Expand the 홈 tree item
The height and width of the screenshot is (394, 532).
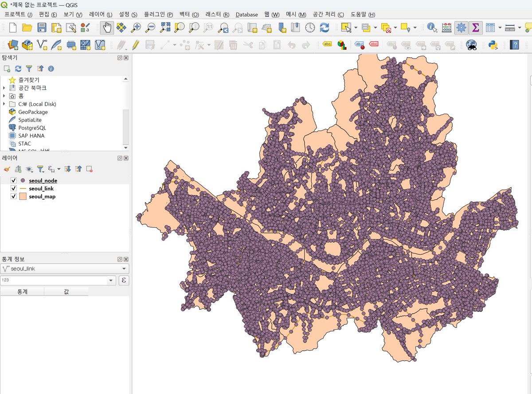(x=4, y=96)
